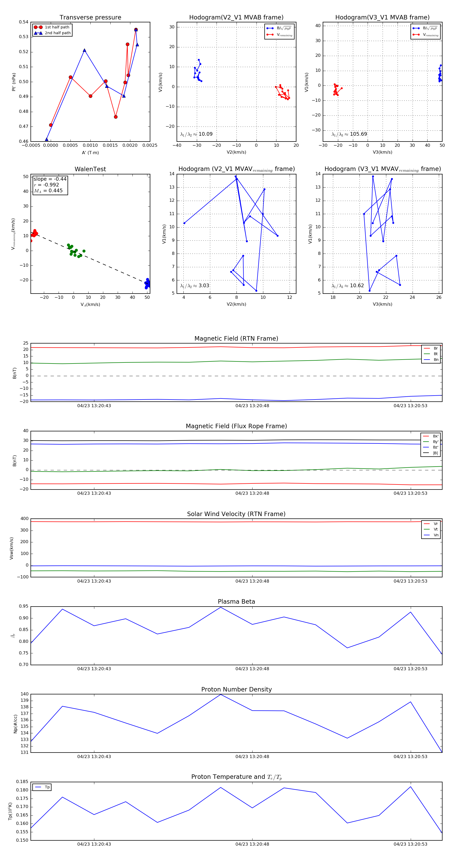The width and height of the screenshot is (473, 868).
Task: Select the 'Bt' legend entry
Action: point(431,354)
